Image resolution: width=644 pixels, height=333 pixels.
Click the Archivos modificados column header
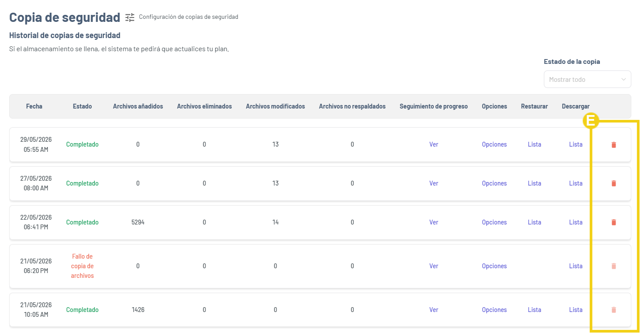coord(275,106)
